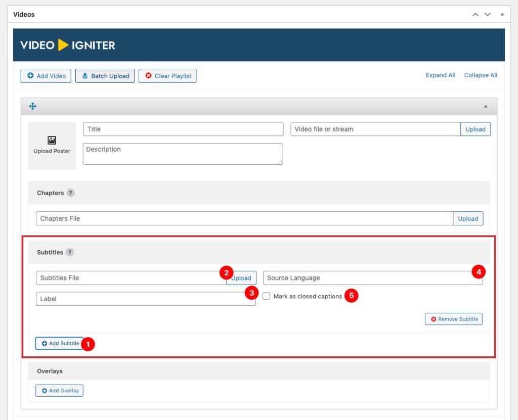
Task: Click the Add Overlay button
Action: [x=59, y=391]
